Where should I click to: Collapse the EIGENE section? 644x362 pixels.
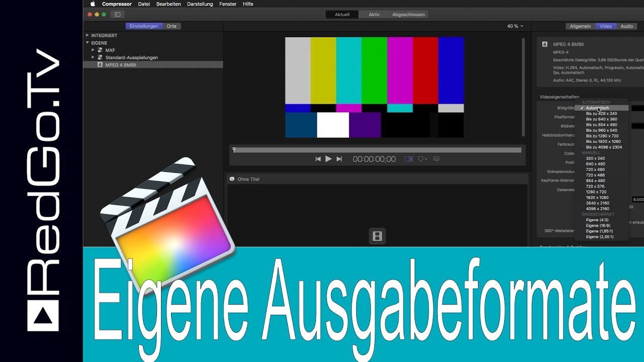87,43
